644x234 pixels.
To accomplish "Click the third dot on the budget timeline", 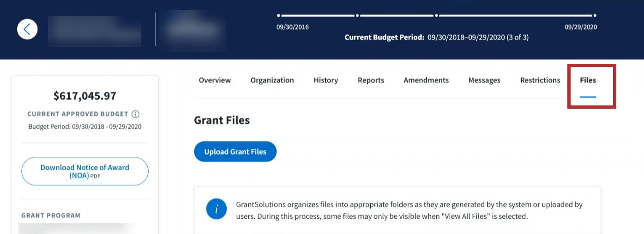I will click(436, 15).
